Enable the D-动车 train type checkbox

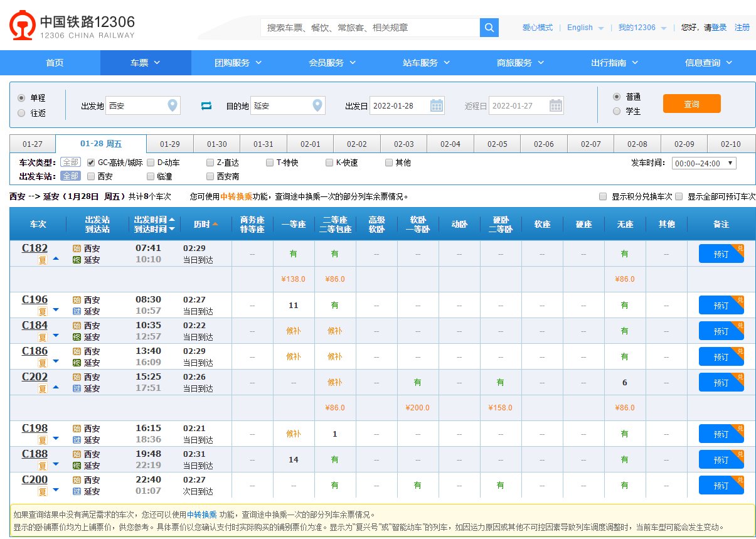click(151, 162)
